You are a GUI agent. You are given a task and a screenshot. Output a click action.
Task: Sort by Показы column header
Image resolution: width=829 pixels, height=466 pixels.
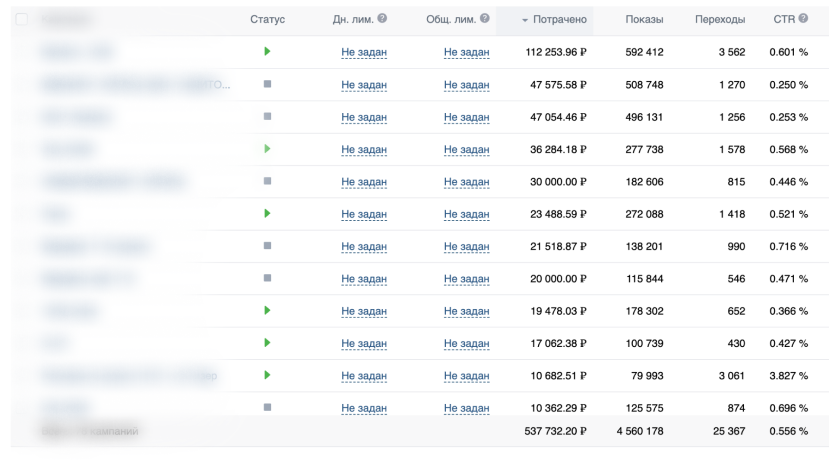[644, 20]
